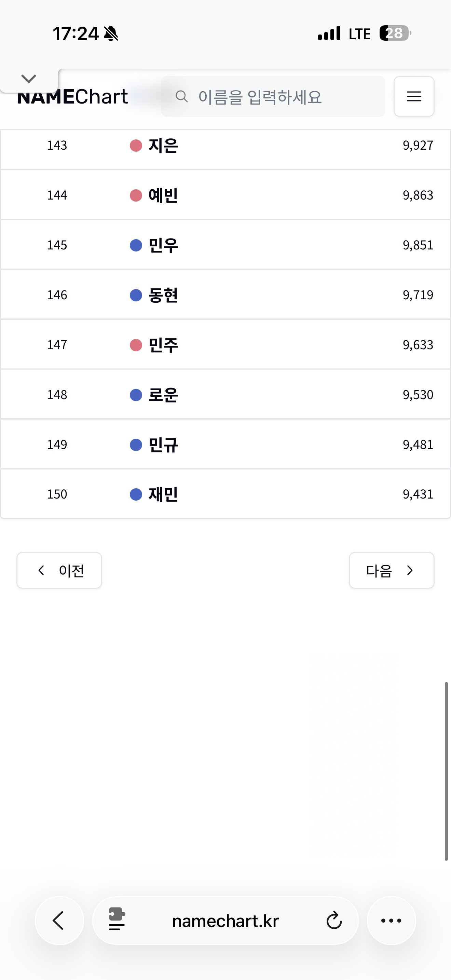Collapse the browser sheet with the chevron
The image size is (451, 980).
pos(28,79)
